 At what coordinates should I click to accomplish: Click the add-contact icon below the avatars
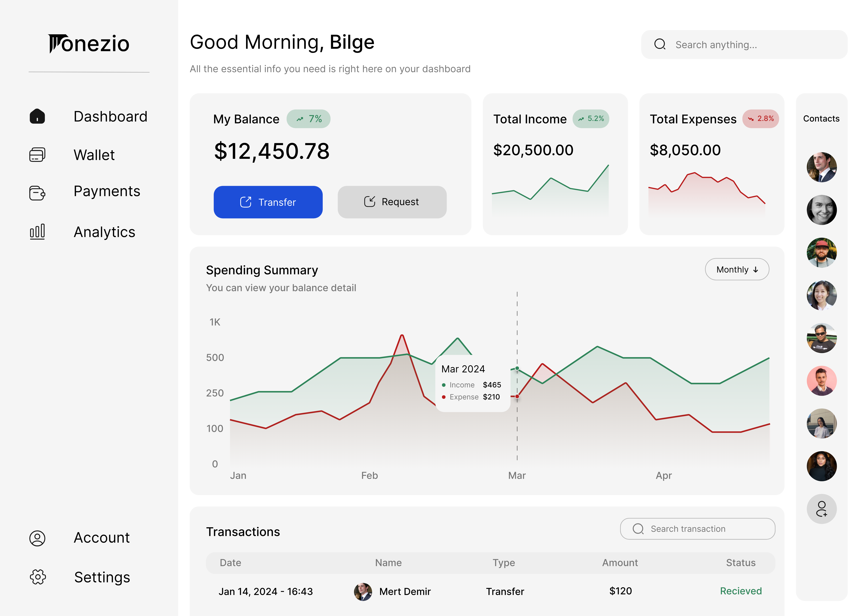tap(822, 509)
